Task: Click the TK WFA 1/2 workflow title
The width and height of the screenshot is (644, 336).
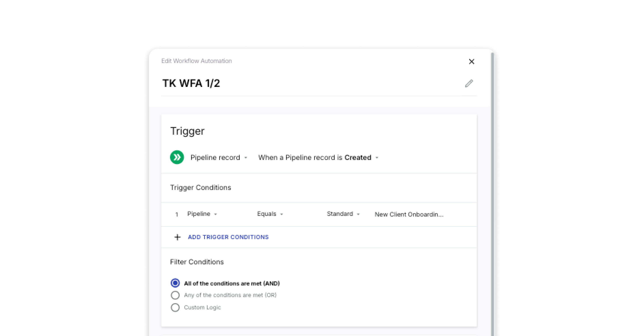Action: 191,83
